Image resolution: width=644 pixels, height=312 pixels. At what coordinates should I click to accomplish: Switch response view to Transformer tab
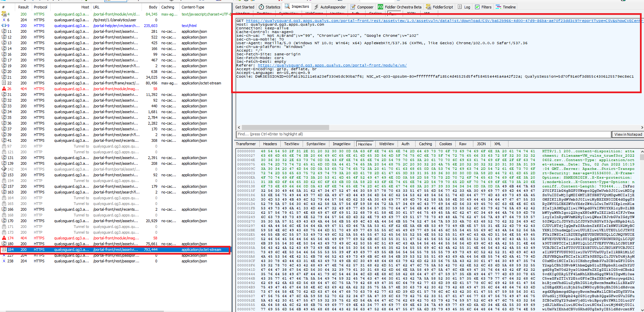tap(246, 144)
